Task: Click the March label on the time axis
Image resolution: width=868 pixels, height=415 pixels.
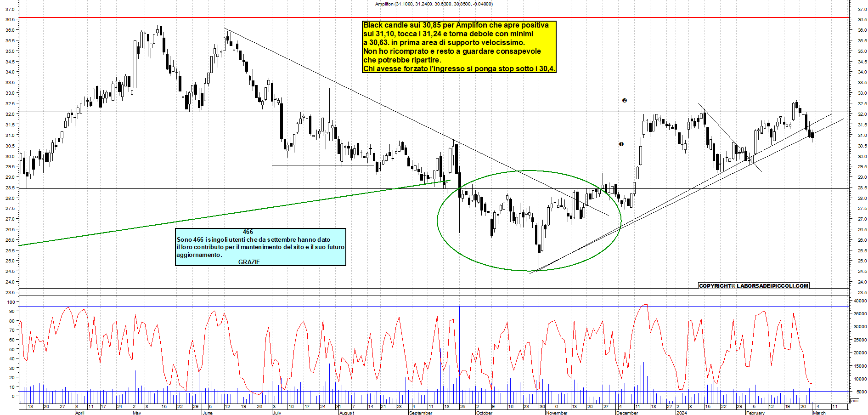Action: pos(819,413)
